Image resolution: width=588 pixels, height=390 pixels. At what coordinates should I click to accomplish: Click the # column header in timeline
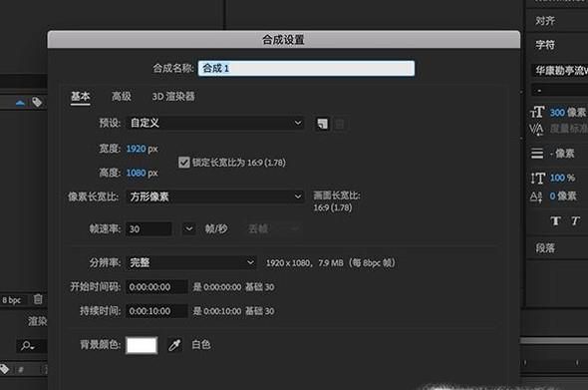(21, 370)
